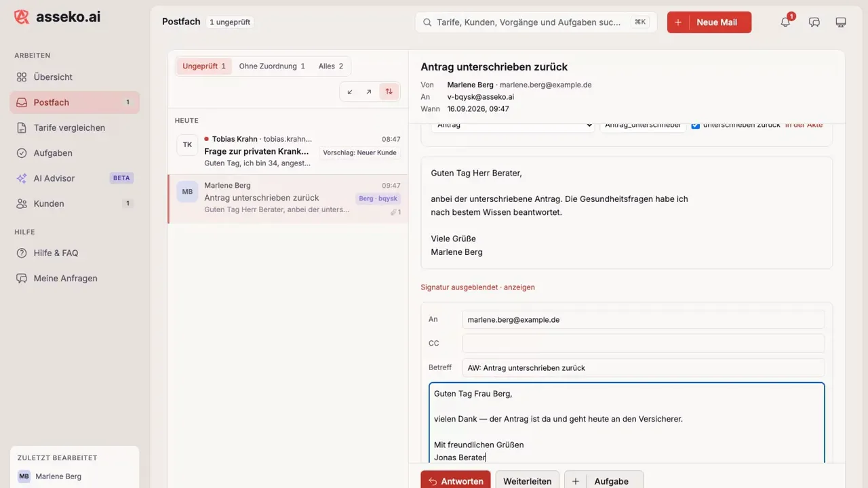Switch to the Ohne Zuordnung tab

point(272,66)
